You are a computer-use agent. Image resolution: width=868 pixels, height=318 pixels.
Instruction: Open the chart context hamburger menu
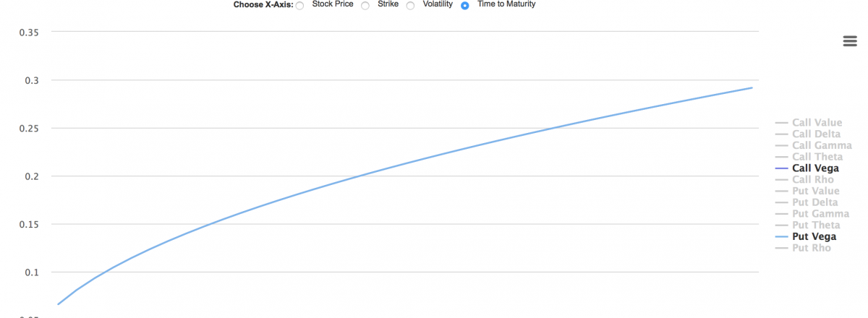point(850,41)
